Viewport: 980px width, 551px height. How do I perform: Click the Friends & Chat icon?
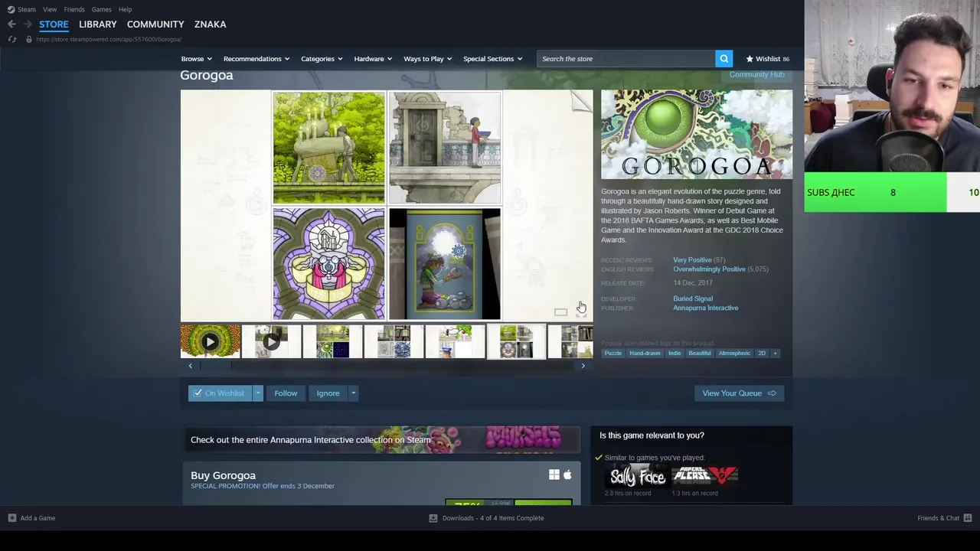pyautogui.click(x=968, y=518)
